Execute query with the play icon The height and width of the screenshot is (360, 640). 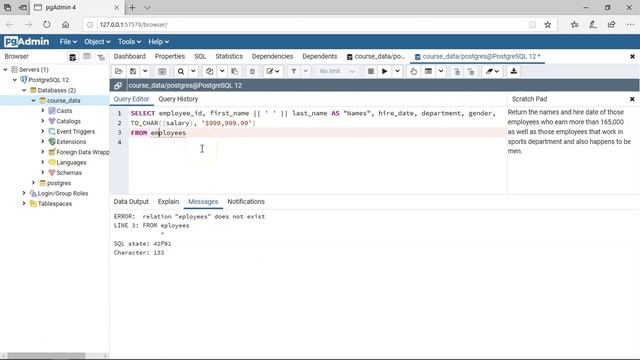(x=384, y=71)
